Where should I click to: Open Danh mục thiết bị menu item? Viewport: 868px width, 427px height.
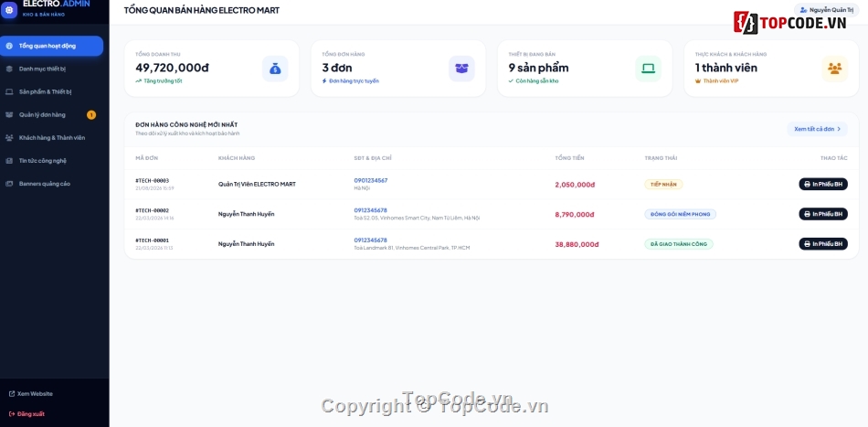pyautogui.click(x=51, y=69)
